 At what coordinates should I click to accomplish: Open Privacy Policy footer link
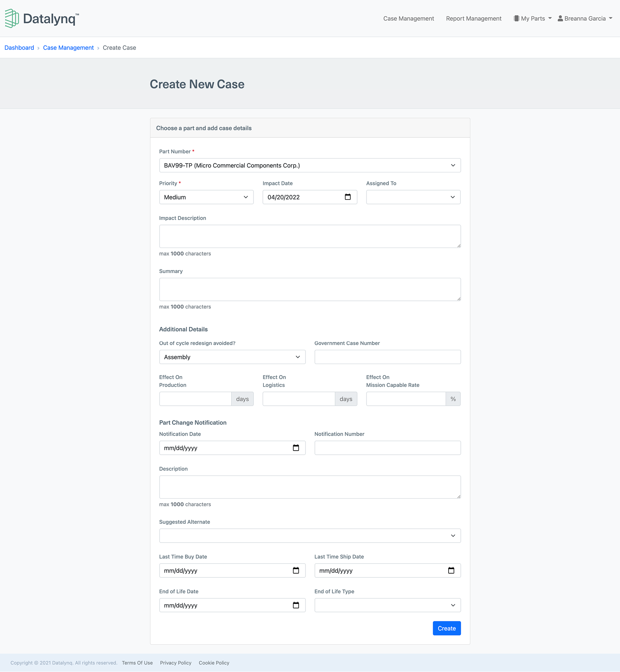pos(176,663)
